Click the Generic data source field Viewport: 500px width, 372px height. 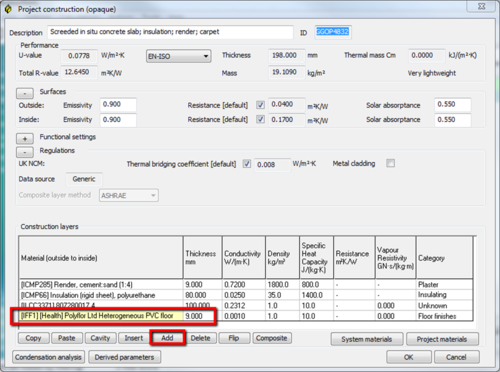pos(84,179)
